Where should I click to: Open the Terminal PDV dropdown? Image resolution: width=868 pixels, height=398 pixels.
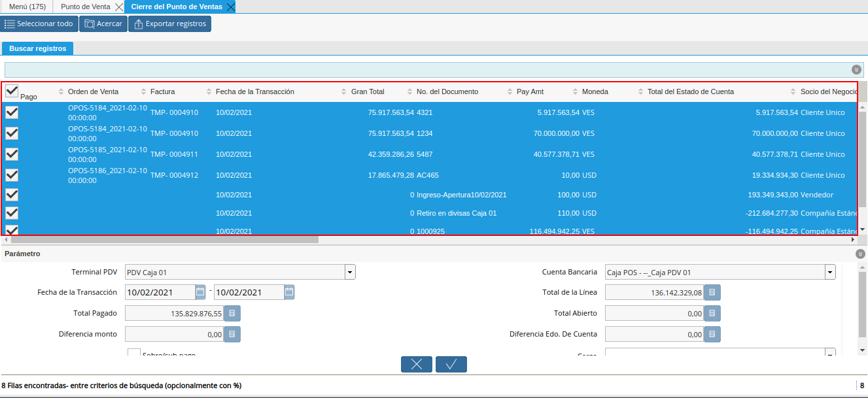(350, 272)
